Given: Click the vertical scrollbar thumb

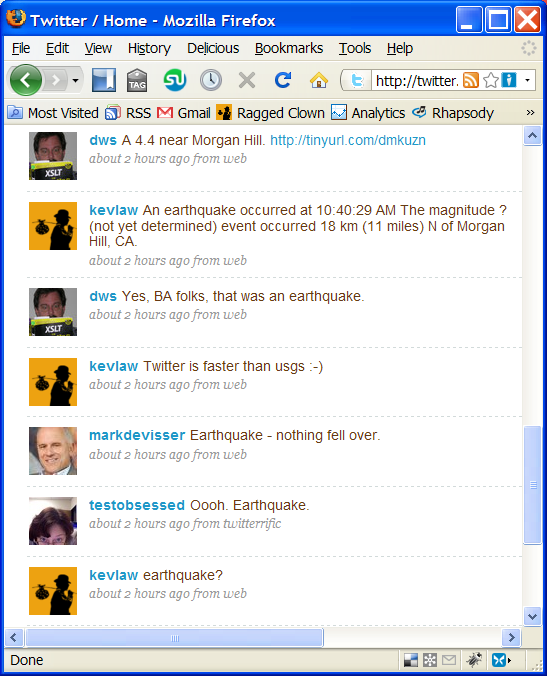Looking at the screenshot, I should [x=533, y=485].
